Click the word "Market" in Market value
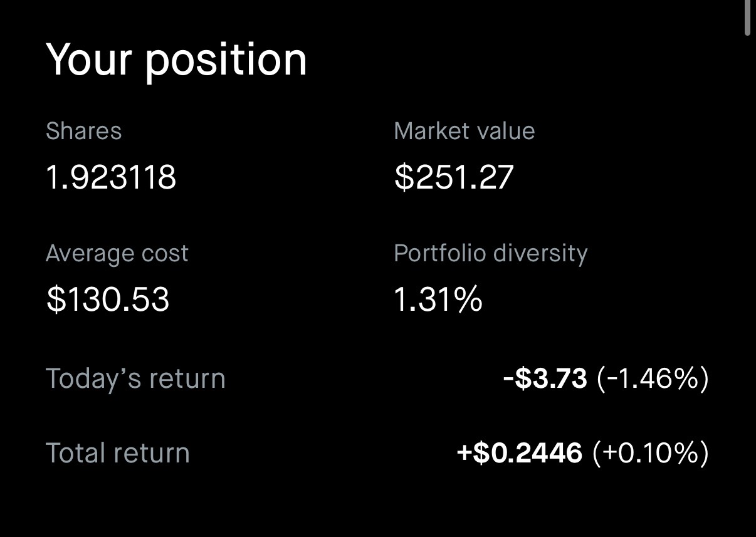The image size is (756, 537). click(428, 132)
